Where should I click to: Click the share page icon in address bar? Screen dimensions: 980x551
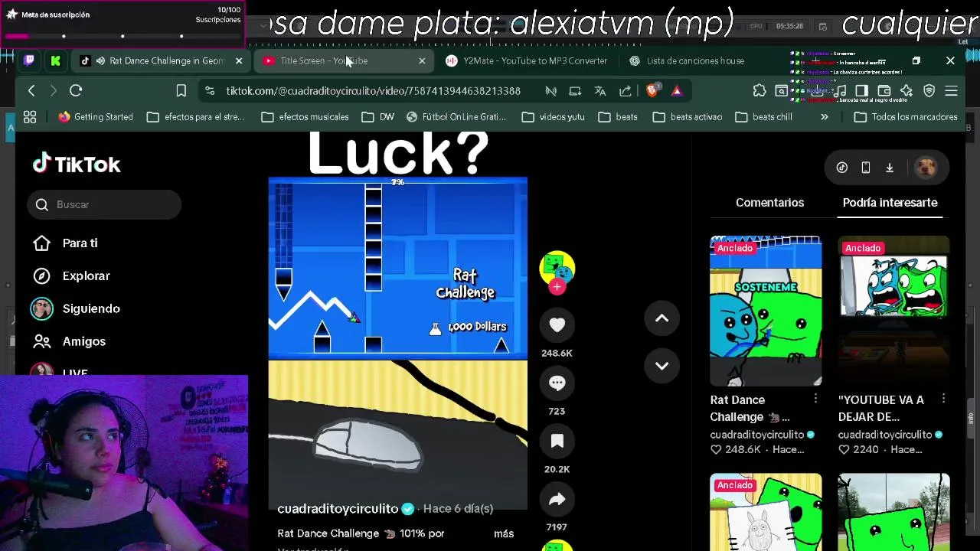(x=626, y=91)
